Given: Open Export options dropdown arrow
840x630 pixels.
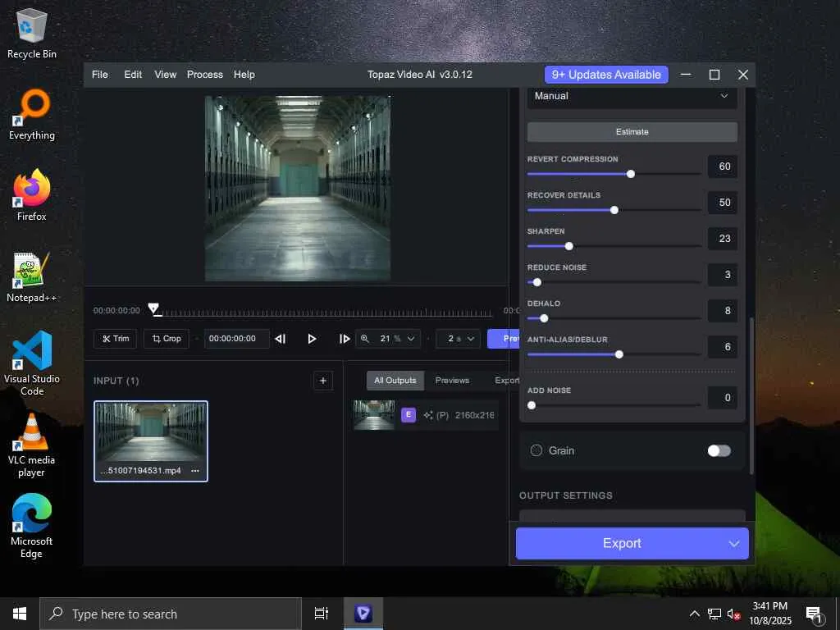Looking at the screenshot, I should [x=734, y=544].
